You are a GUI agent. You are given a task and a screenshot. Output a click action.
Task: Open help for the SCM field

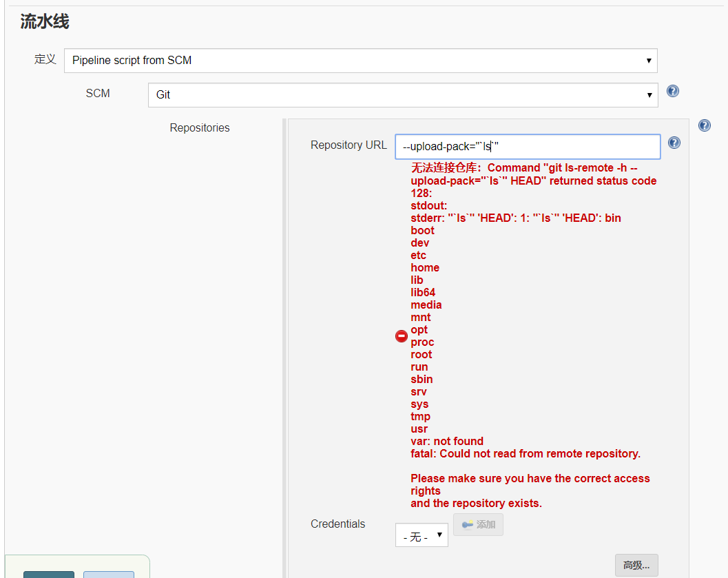(x=672, y=91)
